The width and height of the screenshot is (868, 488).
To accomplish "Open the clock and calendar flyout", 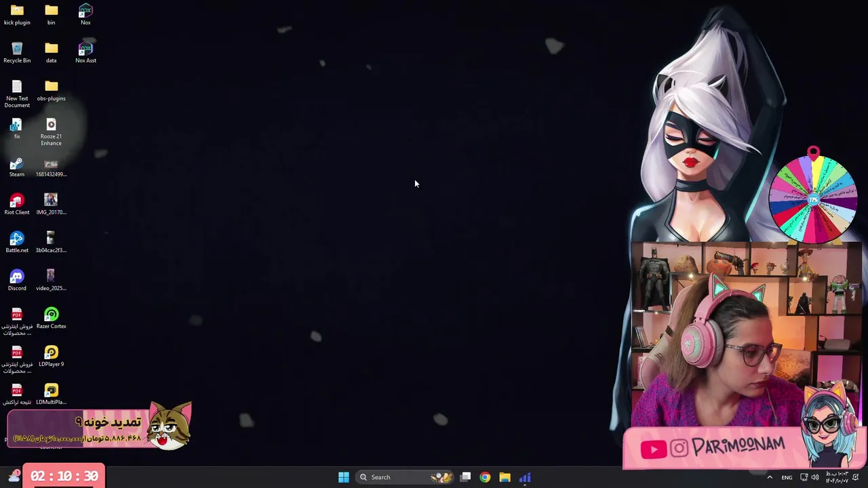I will [x=837, y=477].
